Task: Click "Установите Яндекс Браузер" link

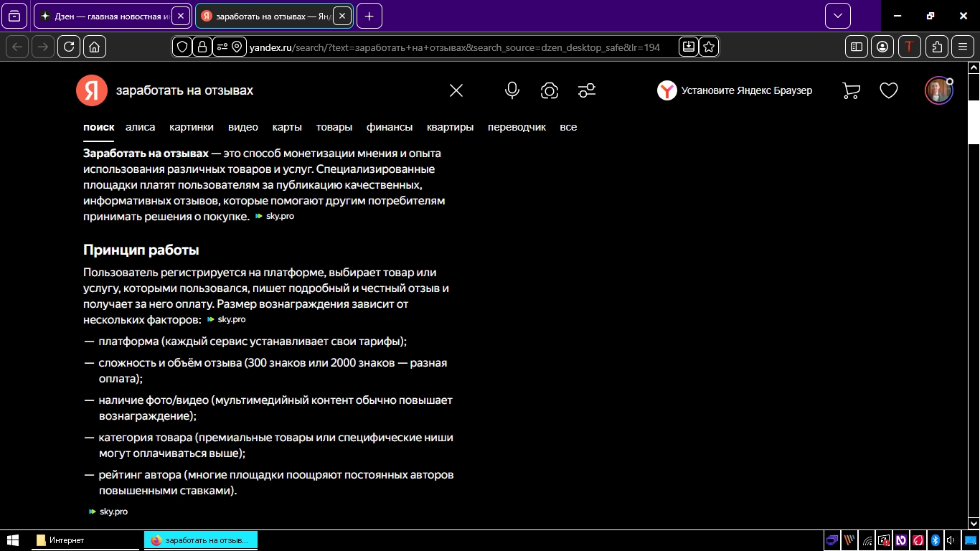Action: tap(746, 90)
